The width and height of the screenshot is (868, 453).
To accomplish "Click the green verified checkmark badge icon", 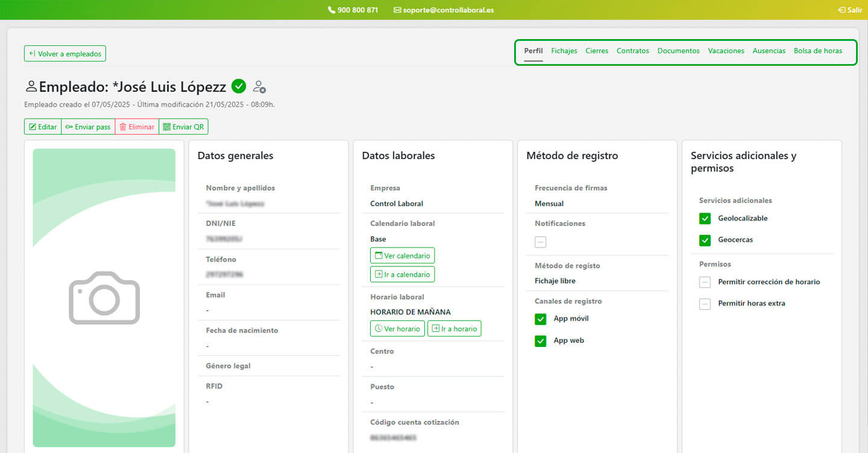I will (x=239, y=87).
